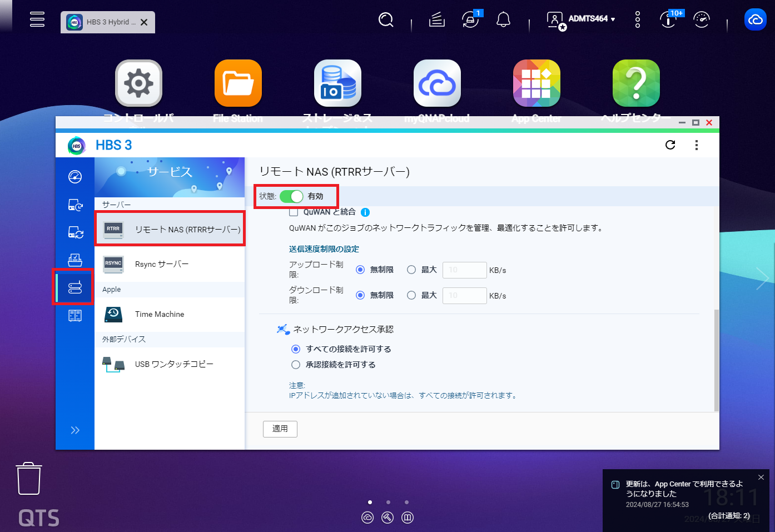Open the Storage & Snapshots desktop icon
This screenshot has width=775, height=532.
337,83
